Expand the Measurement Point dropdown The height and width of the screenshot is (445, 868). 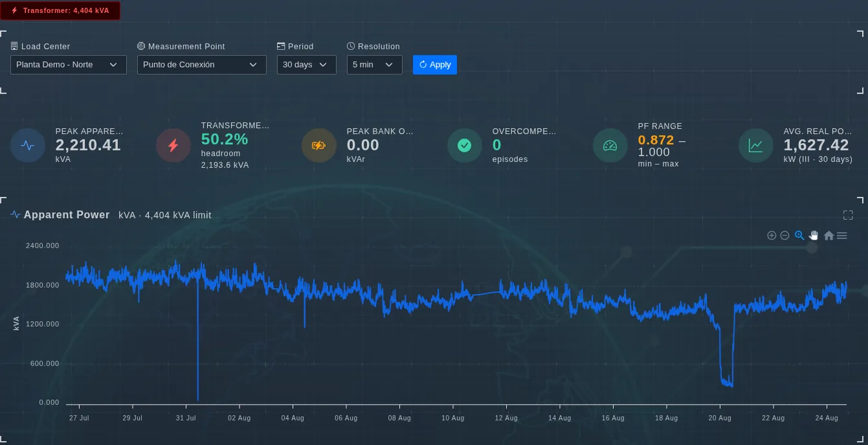tap(202, 65)
